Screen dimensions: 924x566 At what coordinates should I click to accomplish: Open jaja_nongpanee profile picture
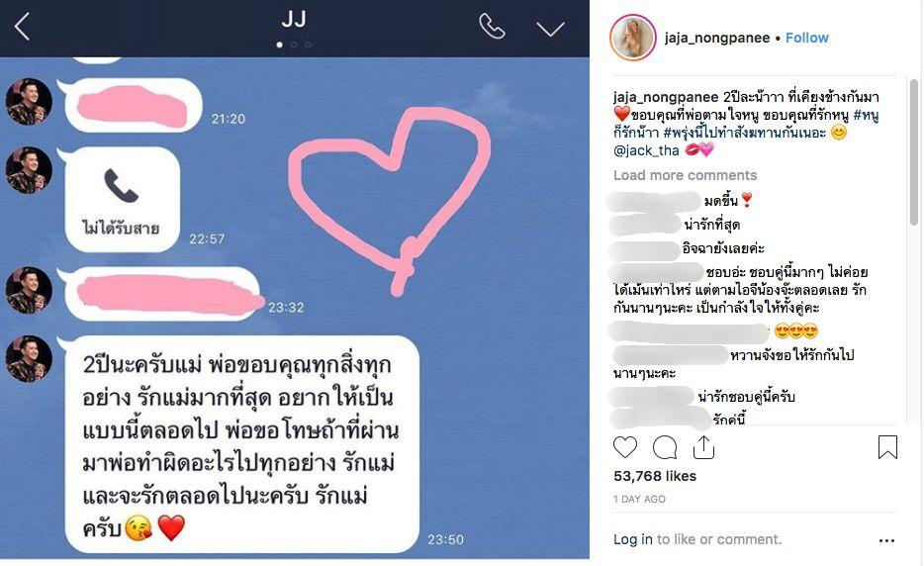click(633, 38)
